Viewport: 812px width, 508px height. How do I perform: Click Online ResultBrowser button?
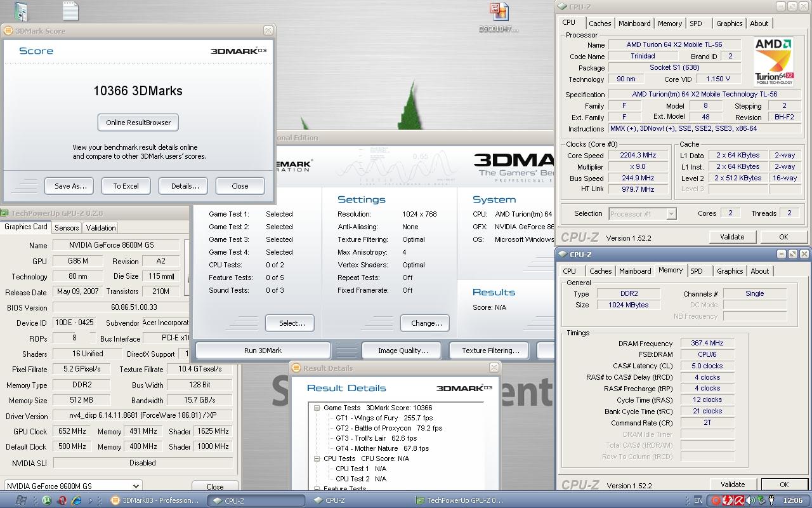tap(138, 123)
